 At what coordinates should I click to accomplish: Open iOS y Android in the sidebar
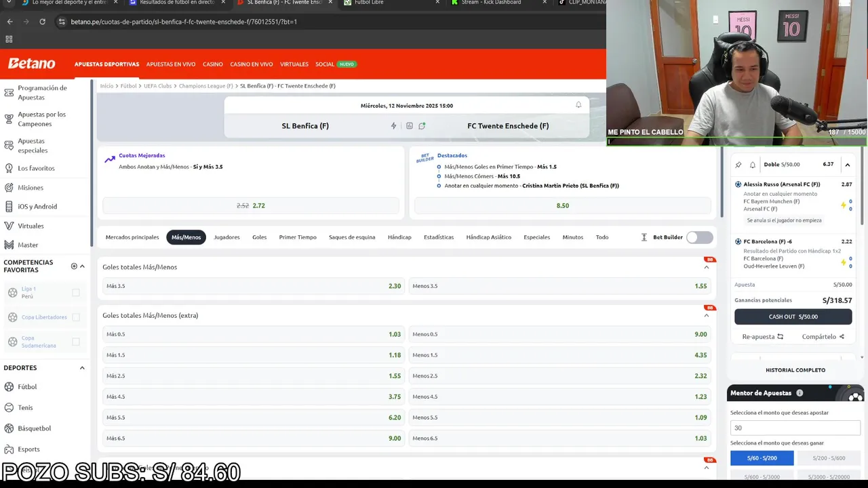point(37,207)
